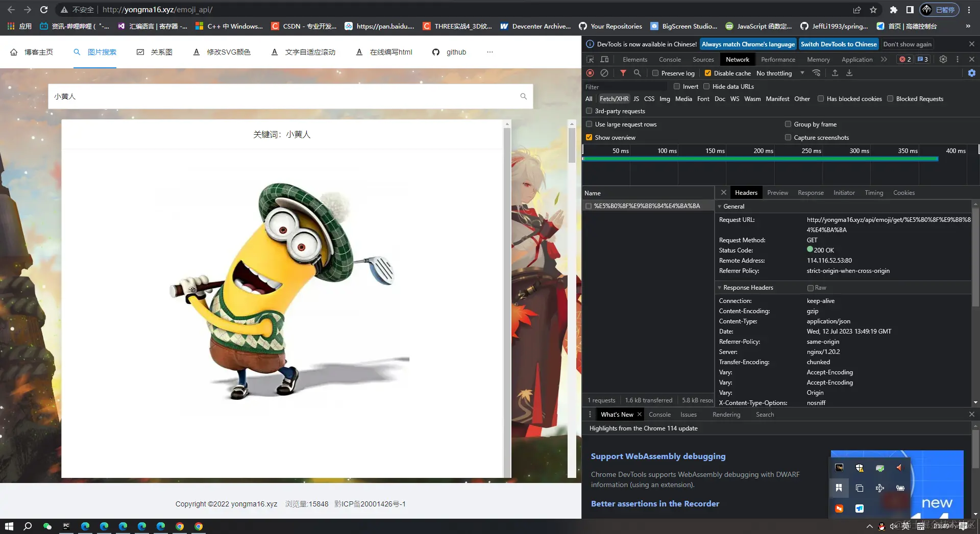The height and width of the screenshot is (534, 980).
Task: Show more DevTools tabs chevron
Action: click(x=884, y=59)
